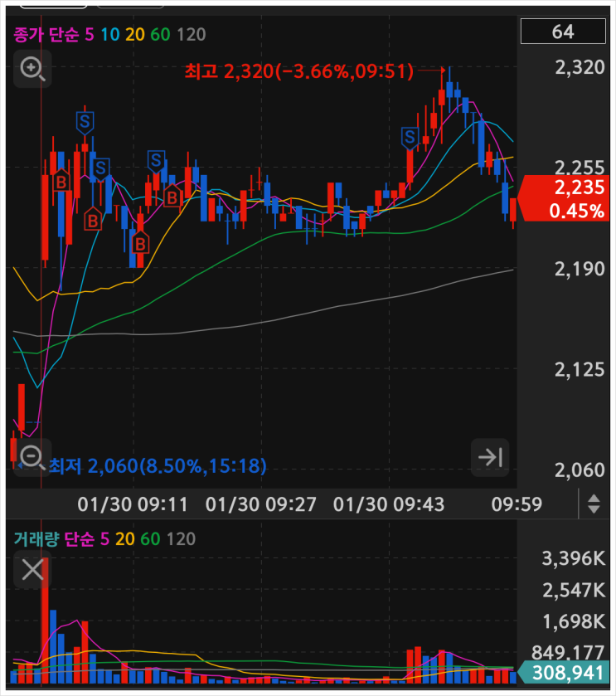The image size is (616, 696).
Task: Click the 거래량 단순 indicator label
Action: (x=54, y=539)
